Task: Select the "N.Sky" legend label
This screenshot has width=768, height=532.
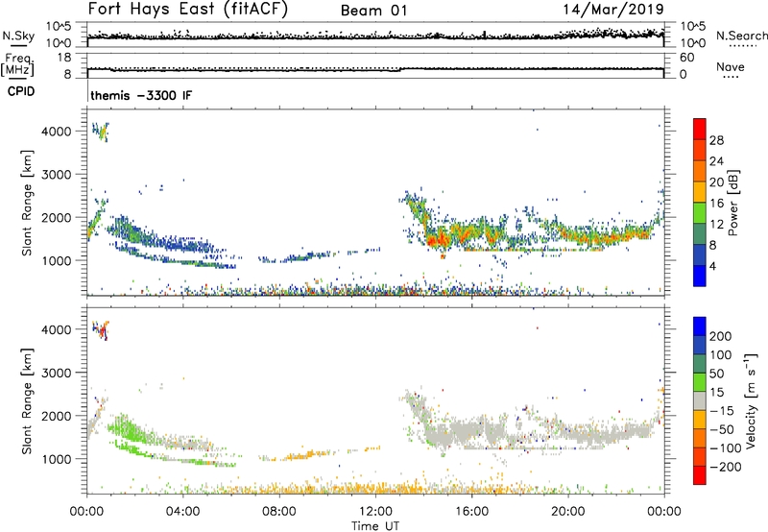Action: coord(18,36)
